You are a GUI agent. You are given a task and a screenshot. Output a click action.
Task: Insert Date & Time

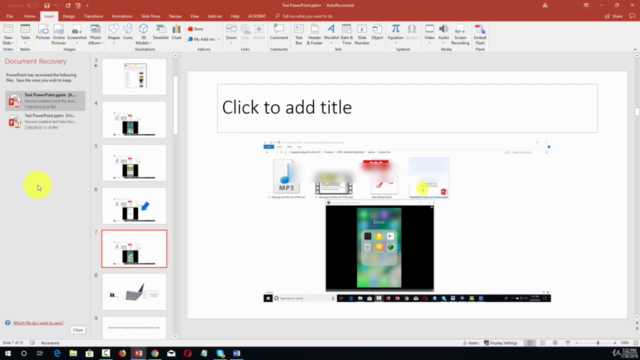point(347,34)
